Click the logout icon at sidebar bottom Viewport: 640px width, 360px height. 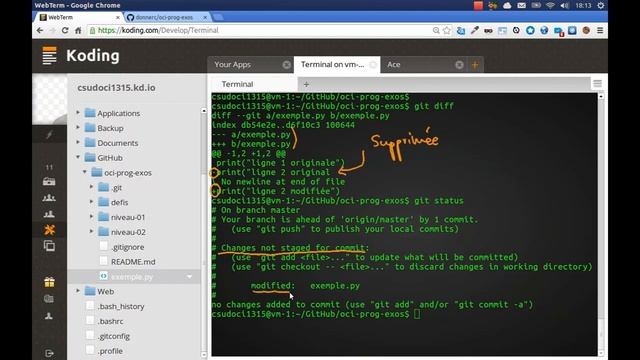pos(49,353)
